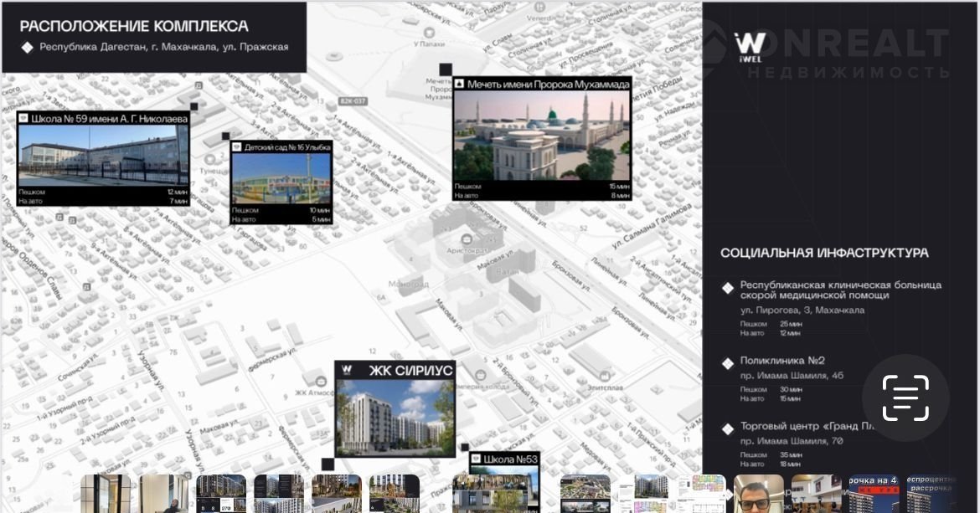This screenshot has height=513, width=980.
Task: Click the Детский сад № 16 Улыбка photo
Action: pos(281,178)
